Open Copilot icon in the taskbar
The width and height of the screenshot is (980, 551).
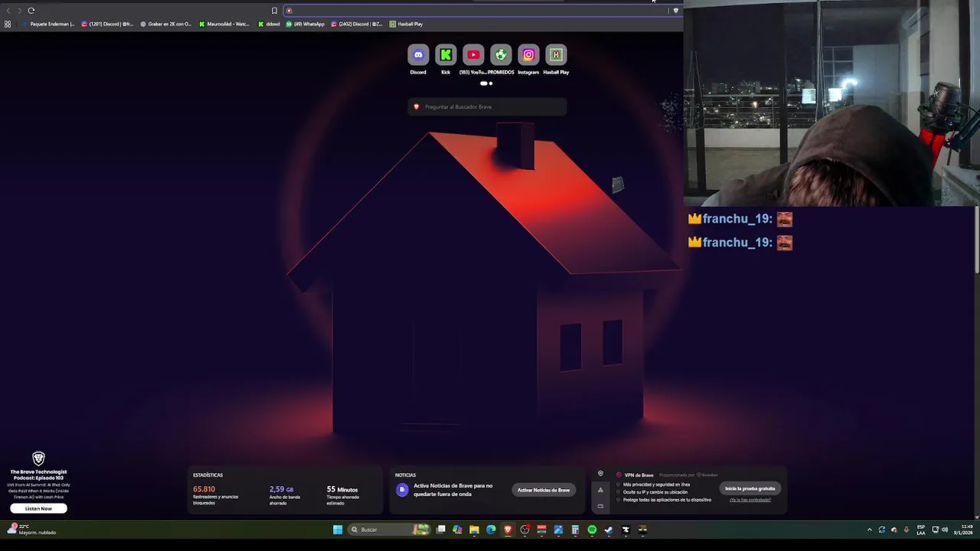[457, 530]
